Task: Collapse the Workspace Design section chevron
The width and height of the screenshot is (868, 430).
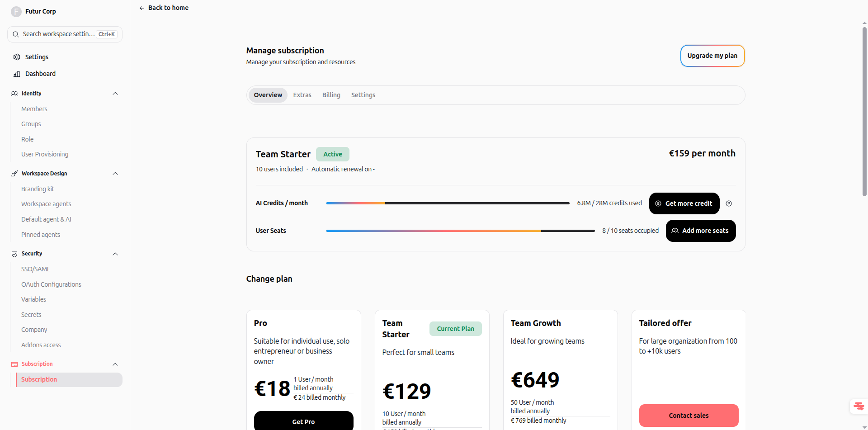Action: (115, 174)
